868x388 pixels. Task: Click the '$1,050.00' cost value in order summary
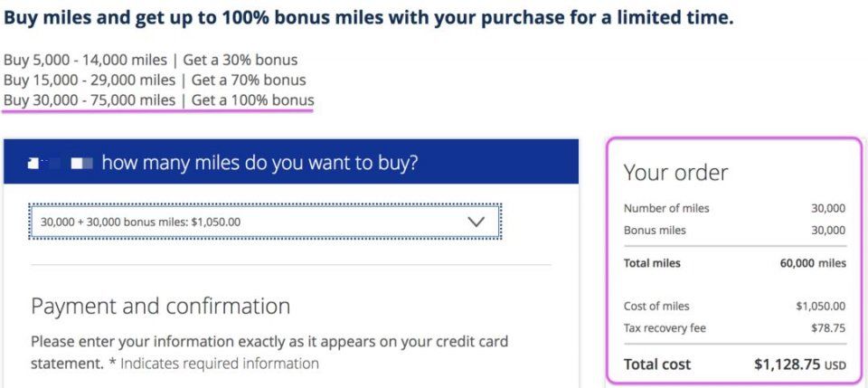click(820, 306)
